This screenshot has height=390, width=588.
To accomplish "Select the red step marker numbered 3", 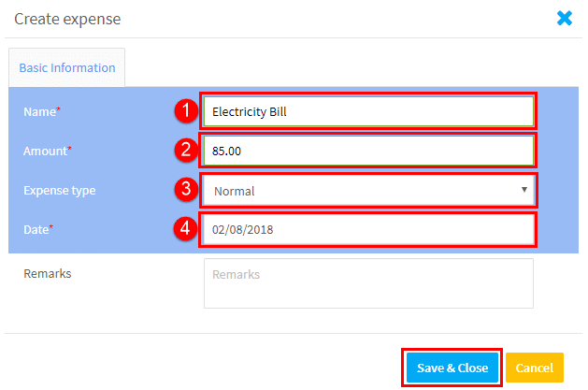I will 186,189.
